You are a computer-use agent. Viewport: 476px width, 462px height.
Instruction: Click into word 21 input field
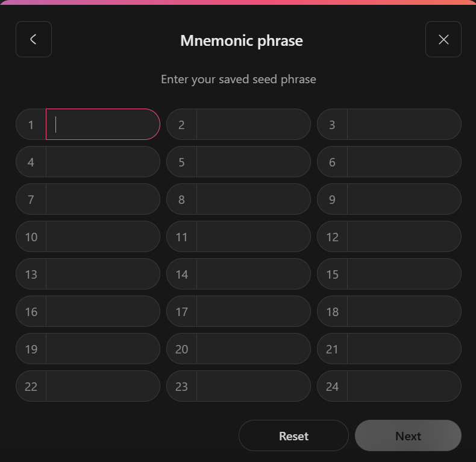(404, 349)
